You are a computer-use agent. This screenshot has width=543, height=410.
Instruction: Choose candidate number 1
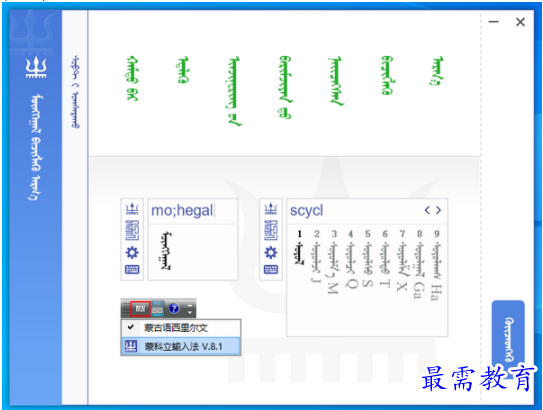(x=300, y=249)
